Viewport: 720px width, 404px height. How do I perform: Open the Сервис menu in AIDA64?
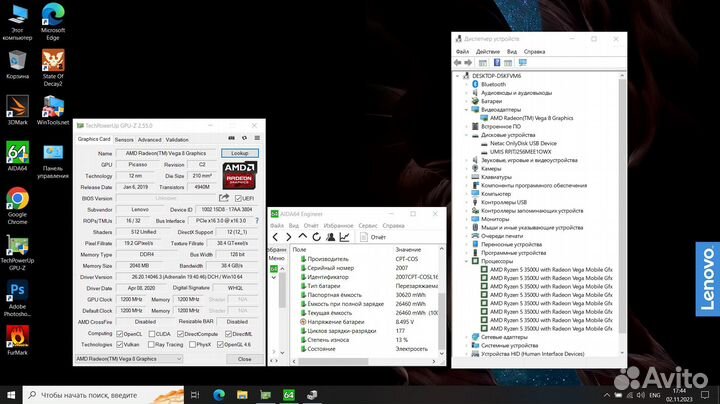(368, 225)
